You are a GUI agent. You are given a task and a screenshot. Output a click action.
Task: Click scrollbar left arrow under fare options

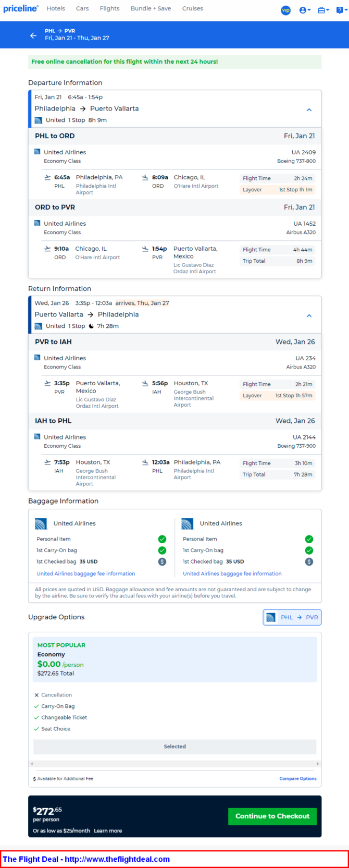[x=32, y=764]
